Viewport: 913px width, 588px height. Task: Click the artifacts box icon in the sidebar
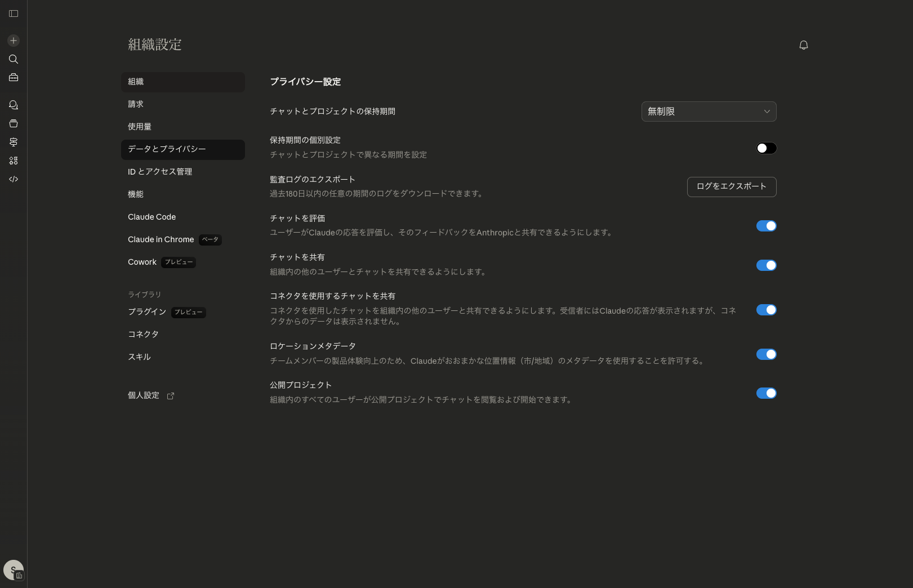pyautogui.click(x=13, y=123)
